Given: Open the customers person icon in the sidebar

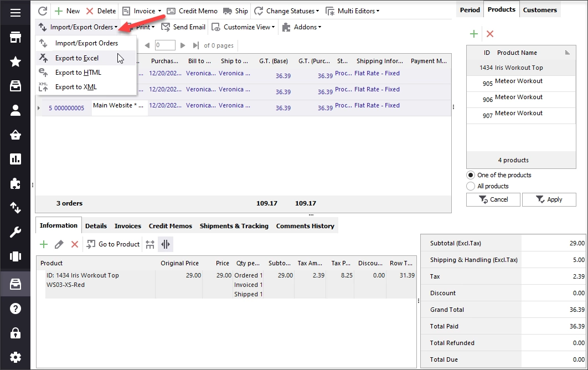Looking at the screenshot, I should click(x=16, y=110).
